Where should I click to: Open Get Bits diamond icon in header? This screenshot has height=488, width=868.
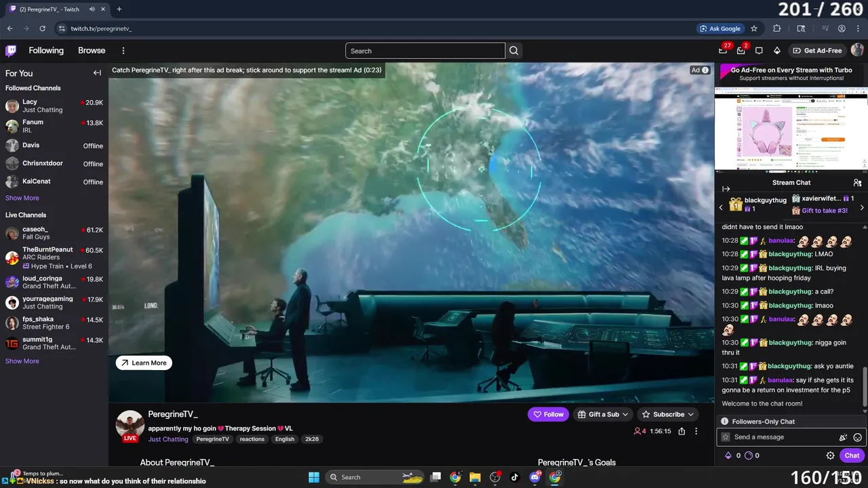pyautogui.click(x=777, y=51)
